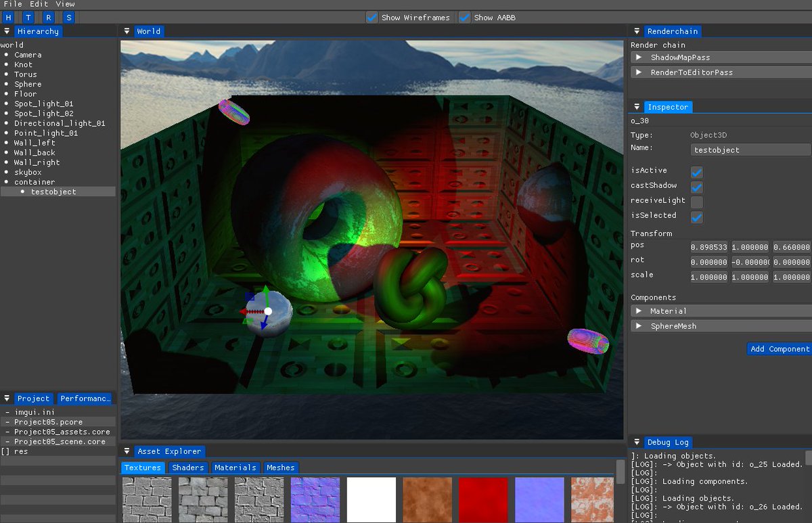The width and height of the screenshot is (812, 523).
Task: Uncheck the isSelected checkbox
Action: coord(696,217)
